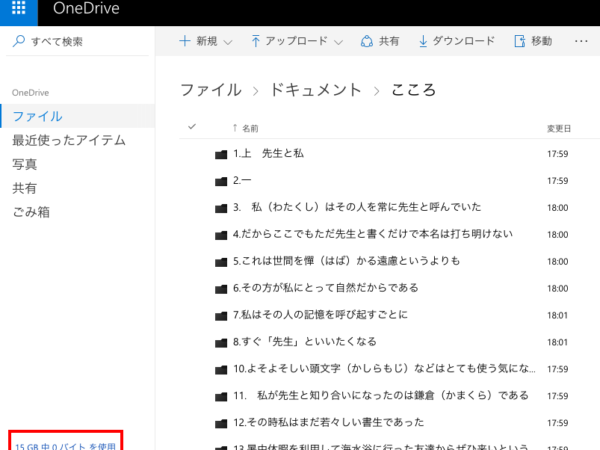
Task: Open 写真 in the sidebar
Action: click(x=25, y=164)
